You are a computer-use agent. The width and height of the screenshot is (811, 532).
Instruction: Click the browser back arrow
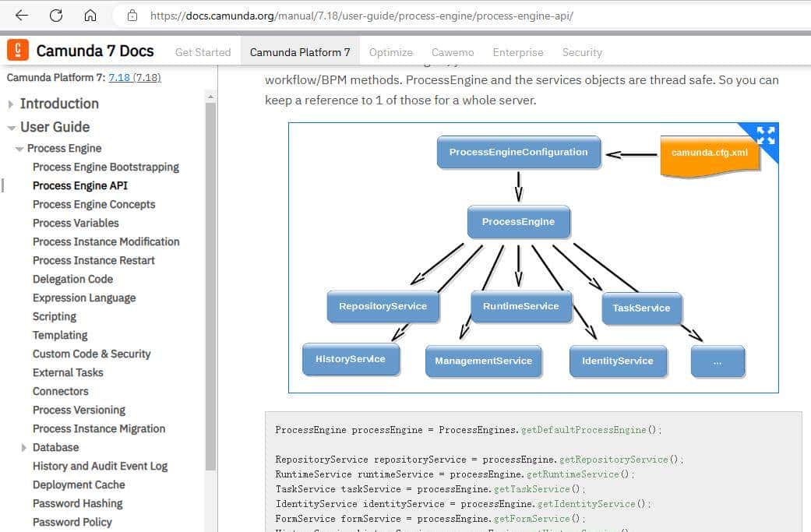point(22,16)
